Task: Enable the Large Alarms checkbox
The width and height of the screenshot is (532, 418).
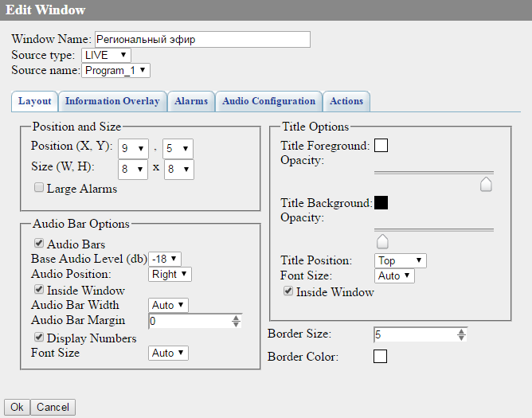Action: point(39,187)
